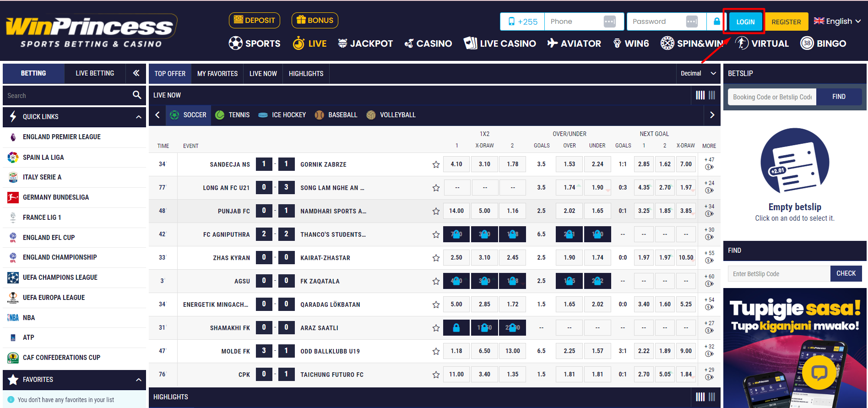Open UEFA Champions League quick link

coord(74,277)
